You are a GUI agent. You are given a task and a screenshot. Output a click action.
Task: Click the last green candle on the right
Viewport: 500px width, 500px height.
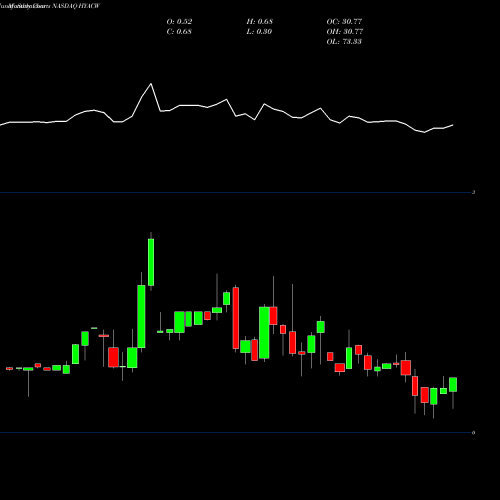point(453,384)
